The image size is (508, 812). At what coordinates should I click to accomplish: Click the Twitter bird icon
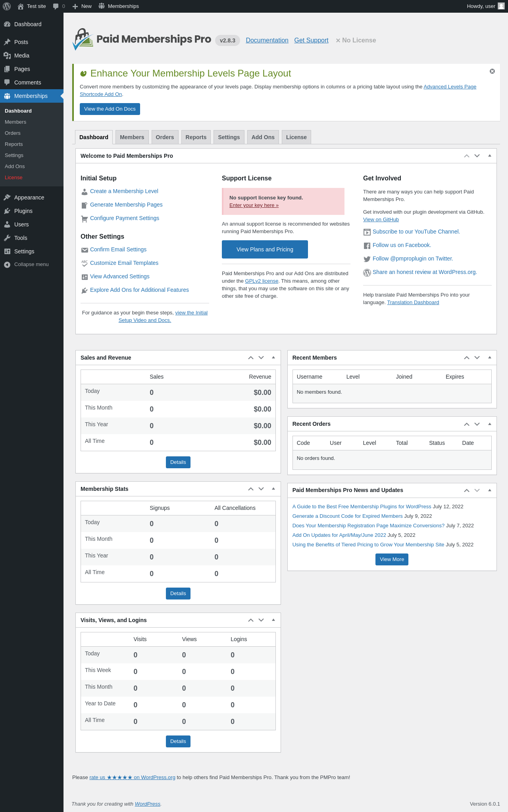click(x=367, y=259)
